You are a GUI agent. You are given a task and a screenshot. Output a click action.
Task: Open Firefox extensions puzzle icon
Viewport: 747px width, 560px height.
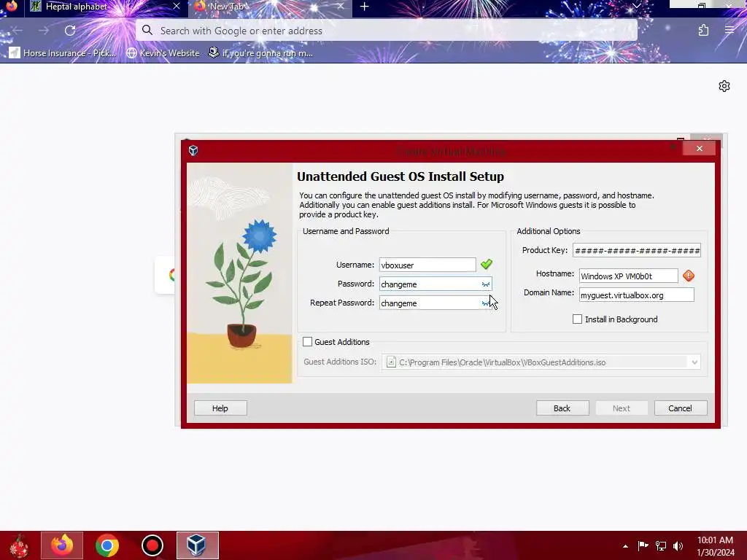pyautogui.click(x=703, y=31)
